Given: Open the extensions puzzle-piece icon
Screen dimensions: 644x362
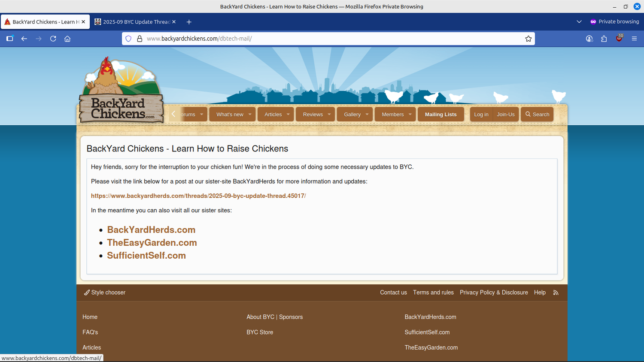Looking at the screenshot, I should [604, 39].
